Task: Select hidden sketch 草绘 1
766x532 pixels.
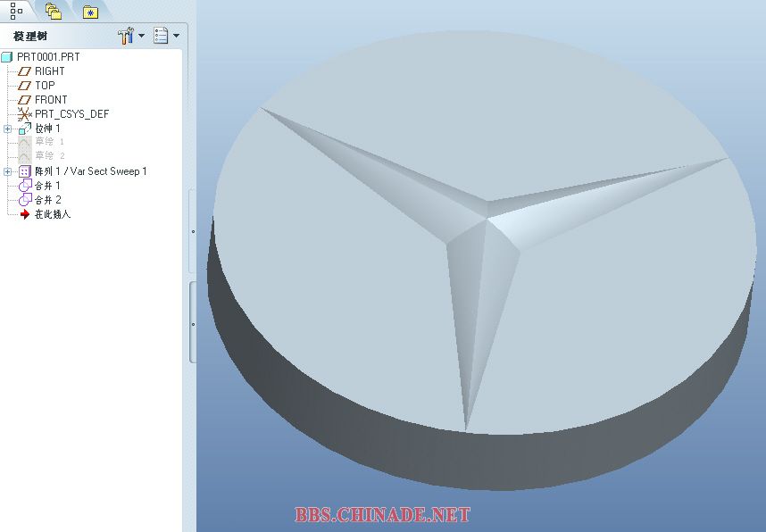Action: pos(49,142)
